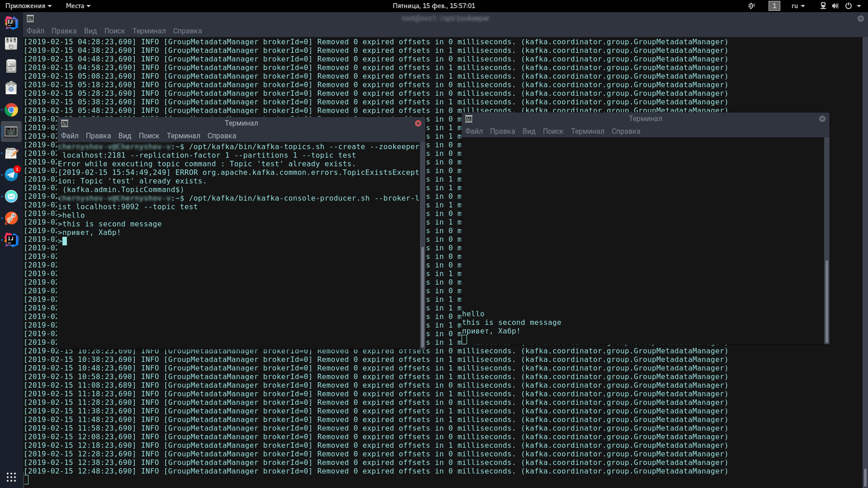868x488 pixels.
Task: Click the workspace indicator 1 button
Action: click(x=774, y=6)
